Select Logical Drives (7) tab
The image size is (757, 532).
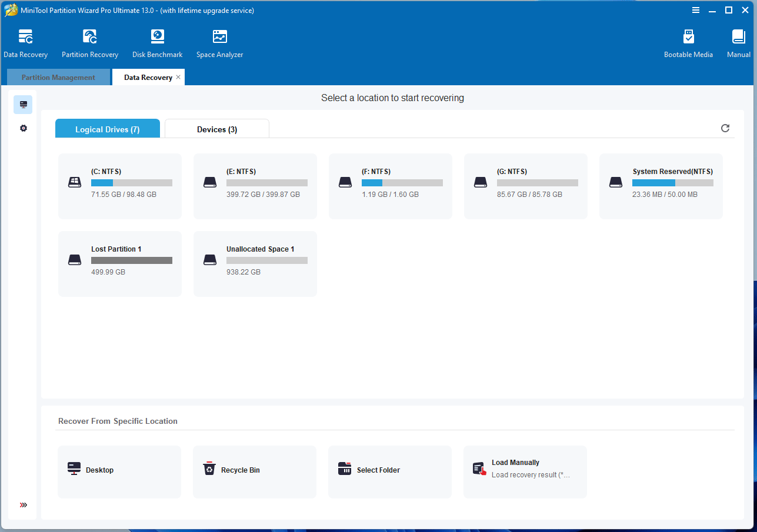point(108,129)
